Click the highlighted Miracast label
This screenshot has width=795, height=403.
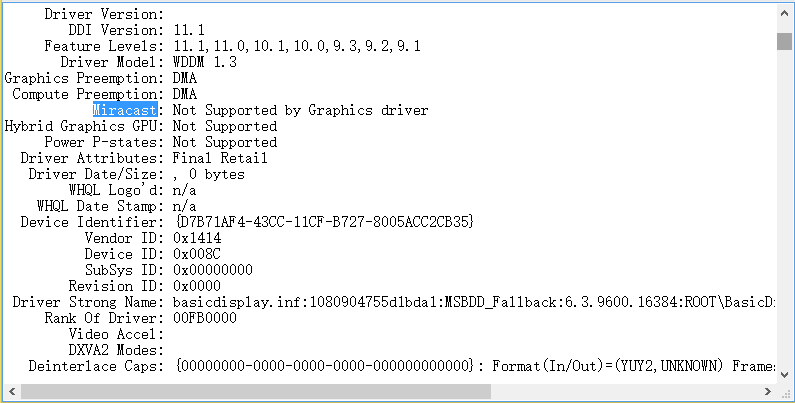pyautogui.click(x=125, y=110)
